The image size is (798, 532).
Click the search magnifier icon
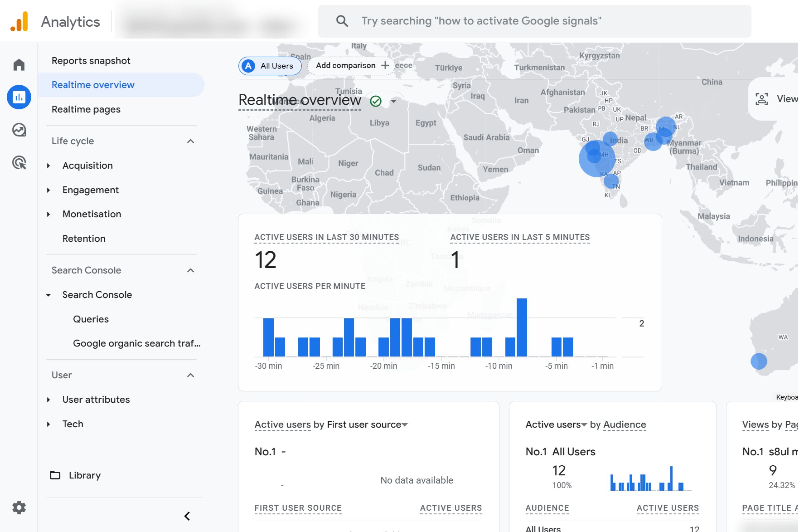click(x=342, y=21)
